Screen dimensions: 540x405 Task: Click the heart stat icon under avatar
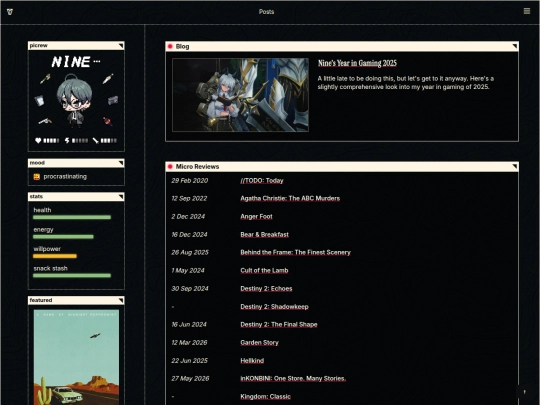coord(38,140)
